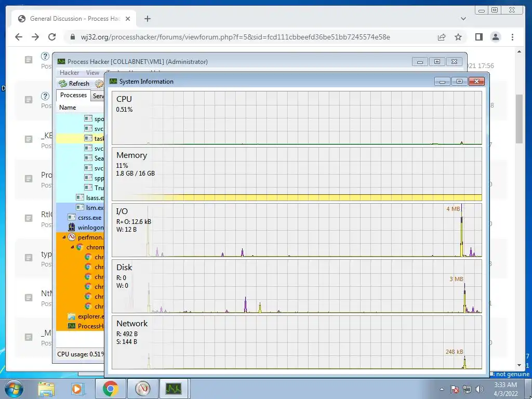The width and height of the screenshot is (532, 399).
Task: Select the highlighted task process row
Action: [80, 138]
